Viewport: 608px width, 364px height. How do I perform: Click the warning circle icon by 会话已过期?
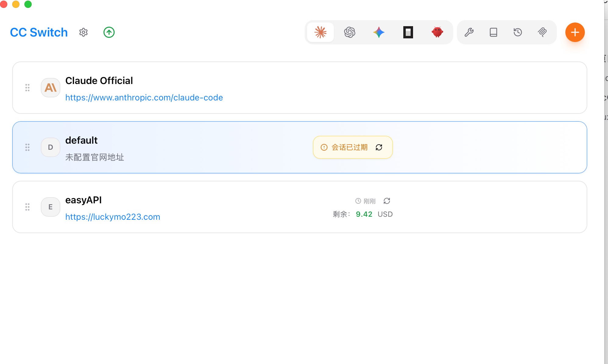(324, 147)
